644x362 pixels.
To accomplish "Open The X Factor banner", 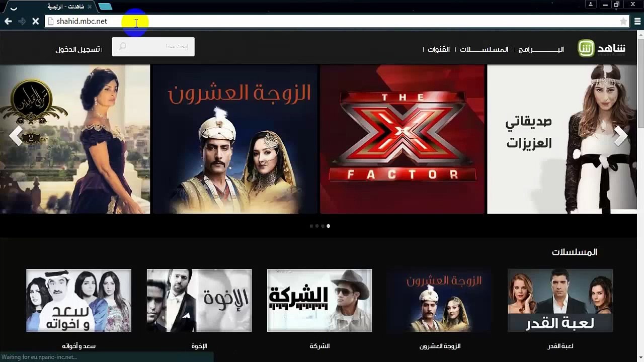I will point(403,139).
